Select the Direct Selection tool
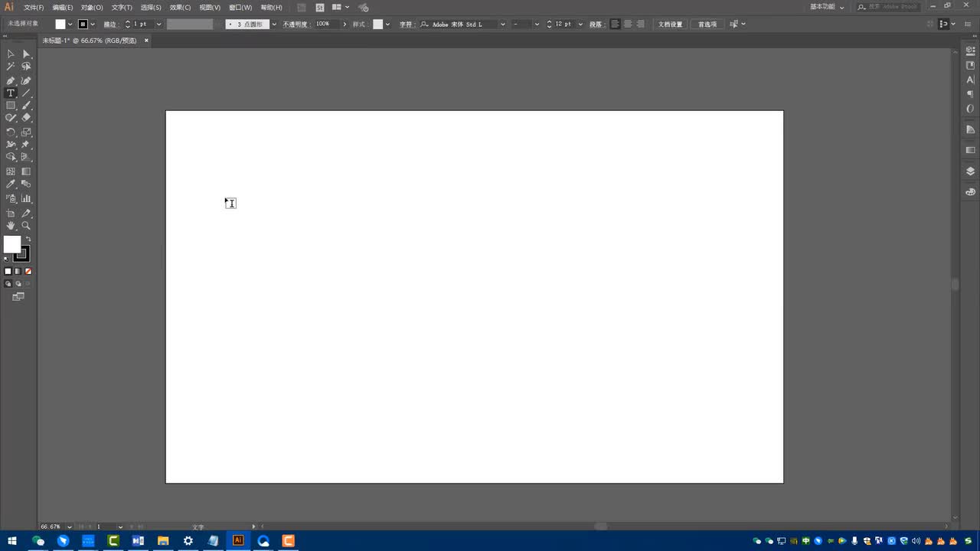Screen dimensions: 980x551 coord(26,54)
